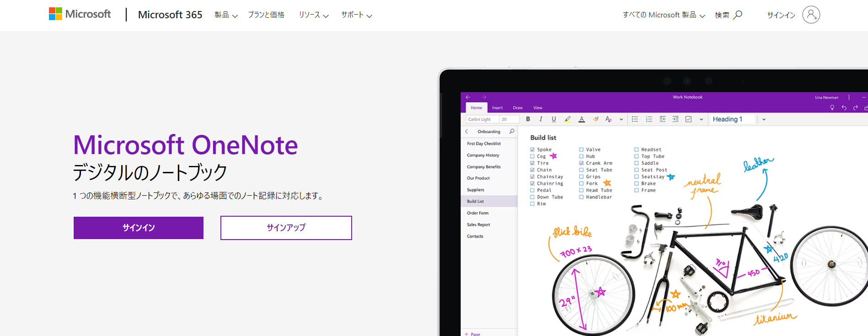
Task: Click the to-do tag checkbox icon
Action: tap(688, 119)
